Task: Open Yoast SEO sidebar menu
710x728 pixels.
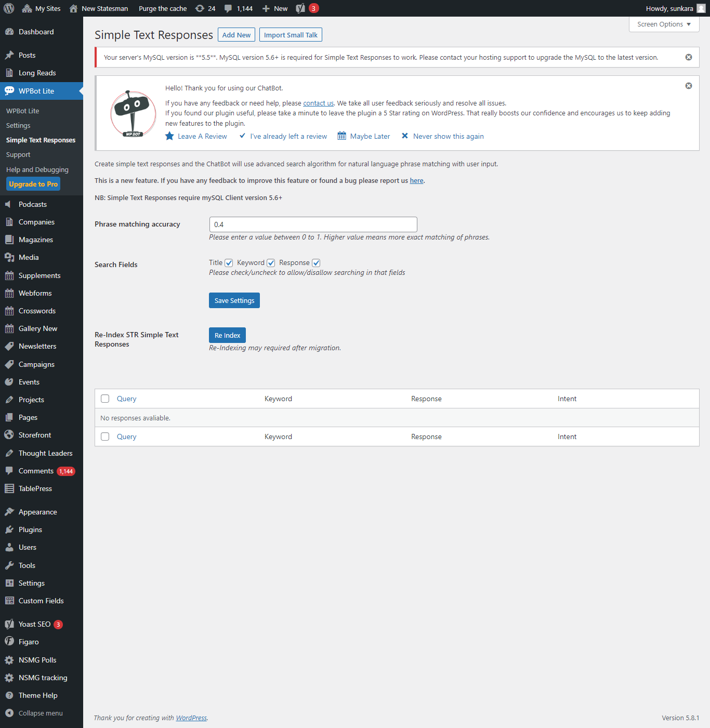Action: pos(42,624)
